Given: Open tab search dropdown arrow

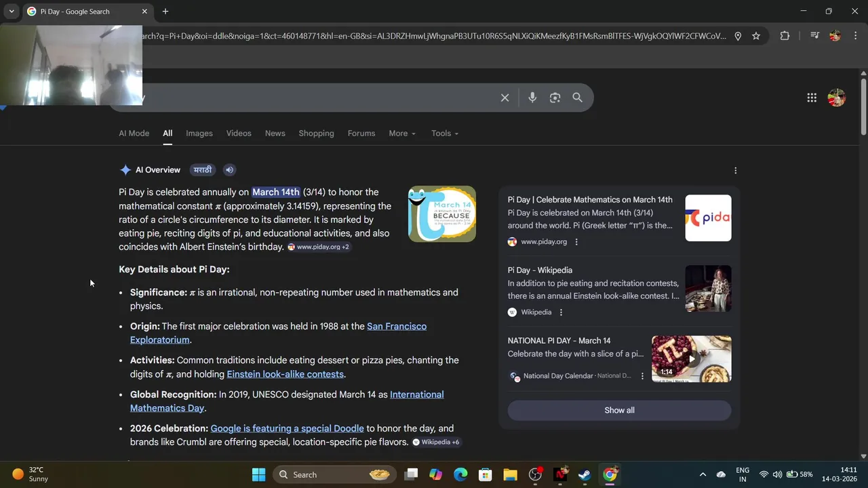Looking at the screenshot, I should pyautogui.click(x=12, y=12).
